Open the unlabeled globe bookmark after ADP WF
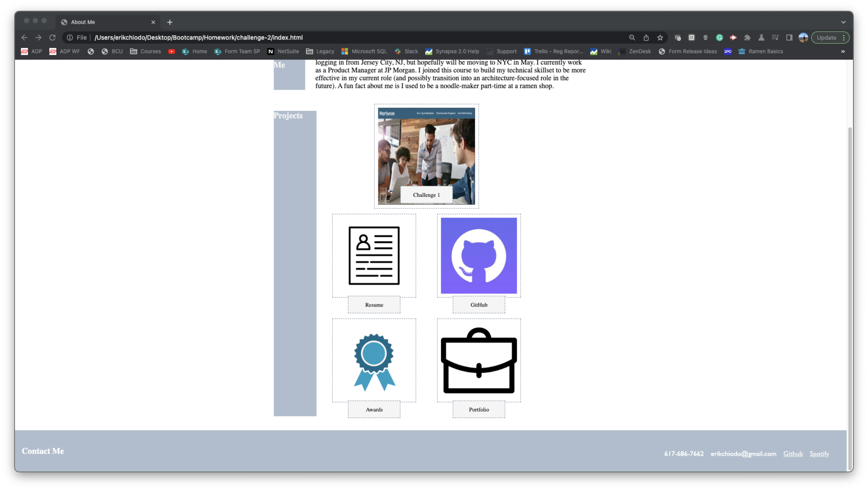The width and height of the screenshot is (868, 490). click(x=91, y=51)
